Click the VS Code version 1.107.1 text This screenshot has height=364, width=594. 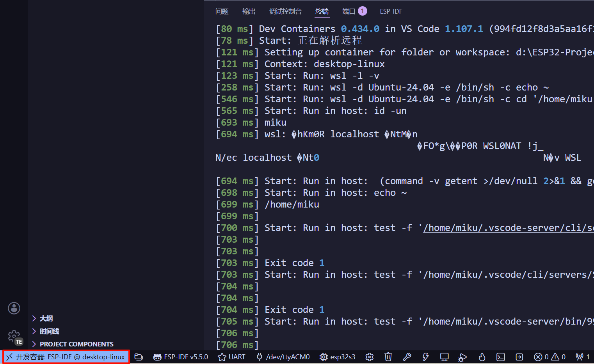(x=464, y=29)
